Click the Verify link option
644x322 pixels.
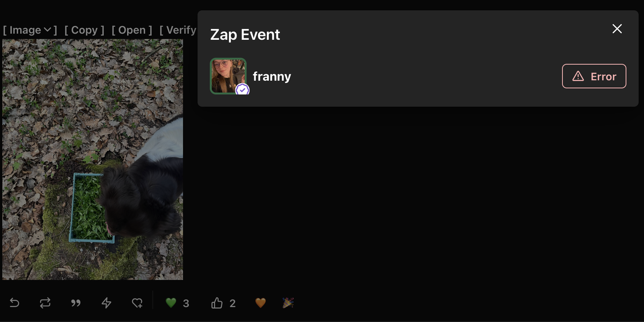[178, 30]
